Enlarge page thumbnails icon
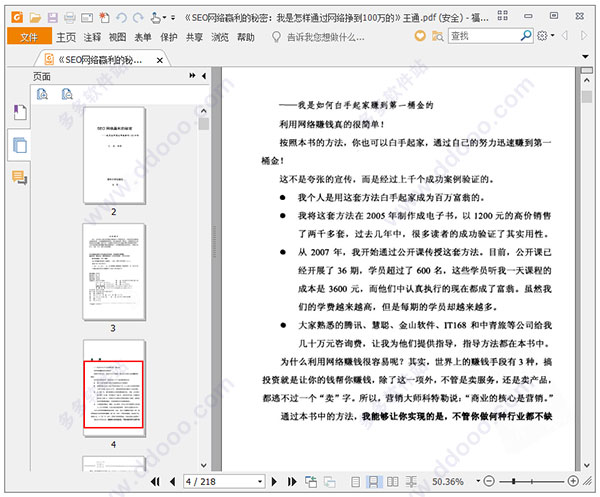The height and width of the screenshot is (497, 600). pos(42,94)
